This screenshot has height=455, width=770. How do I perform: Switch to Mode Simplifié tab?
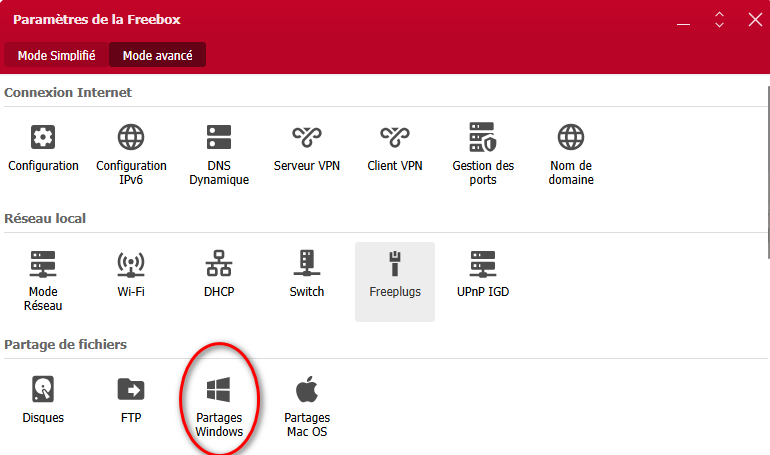pos(56,55)
